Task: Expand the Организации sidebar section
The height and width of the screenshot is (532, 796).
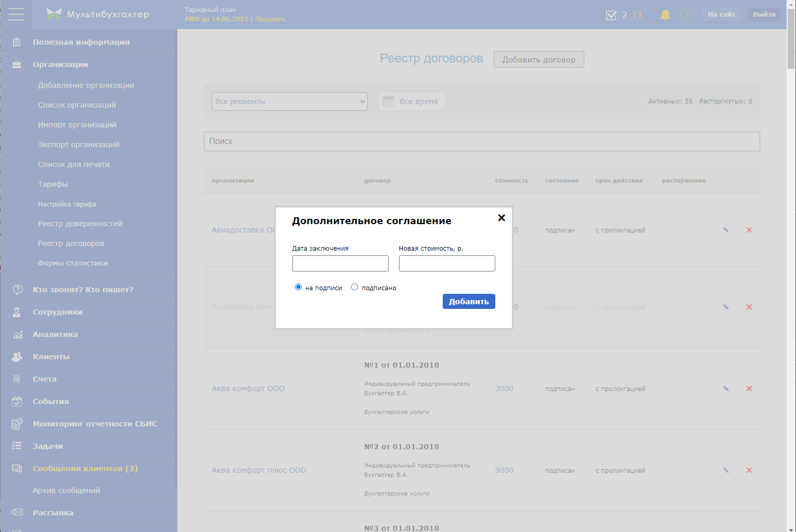Action: [x=60, y=64]
